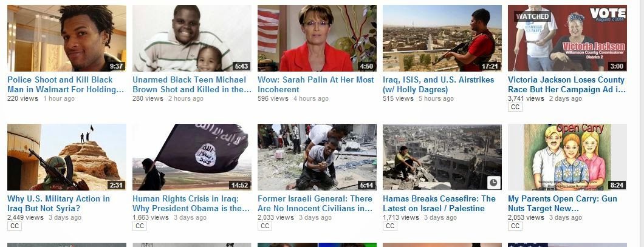Click the CC badge under Why U.S. Military Action

[x=15, y=226]
